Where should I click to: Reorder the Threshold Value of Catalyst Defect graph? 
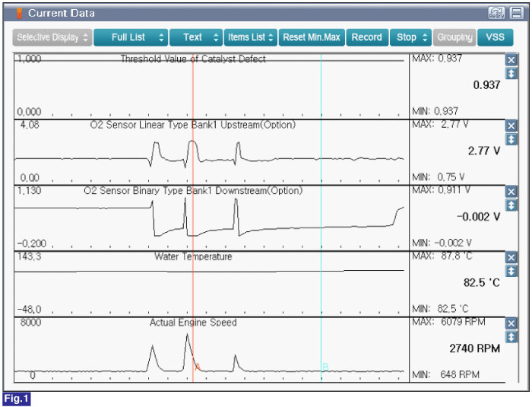[511, 73]
